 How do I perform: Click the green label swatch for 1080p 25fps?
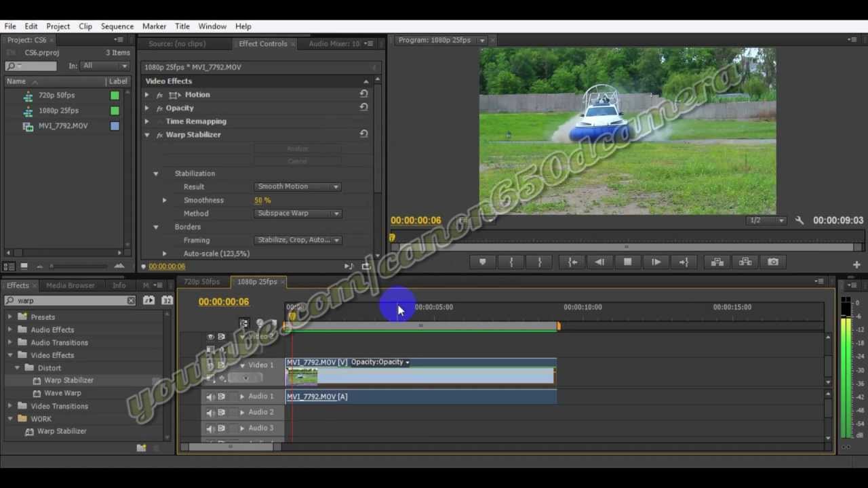(x=115, y=110)
